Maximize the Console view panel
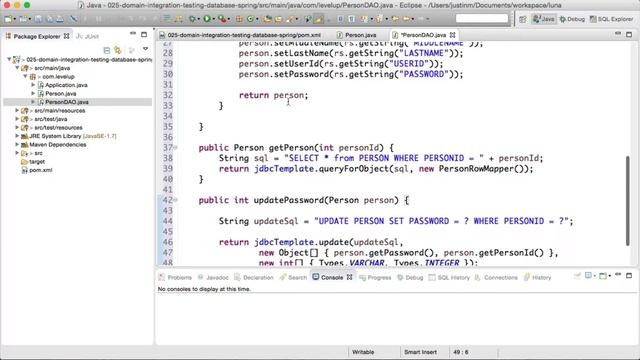This screenshot has width=640, height=360. tap(629, 276)
